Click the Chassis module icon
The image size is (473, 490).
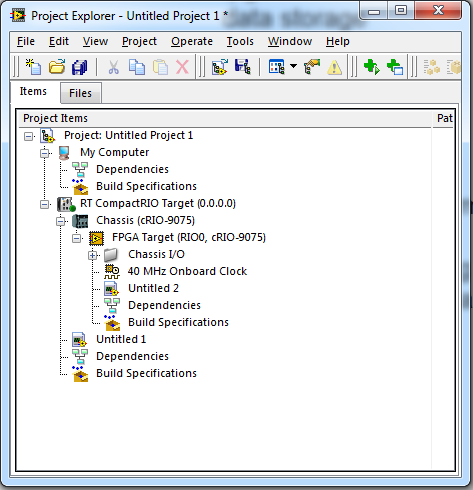[x=80, y=221]
